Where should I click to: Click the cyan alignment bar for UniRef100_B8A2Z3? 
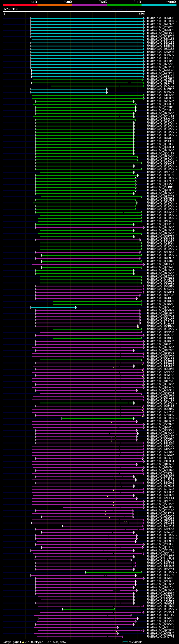(x=88, y=43)
